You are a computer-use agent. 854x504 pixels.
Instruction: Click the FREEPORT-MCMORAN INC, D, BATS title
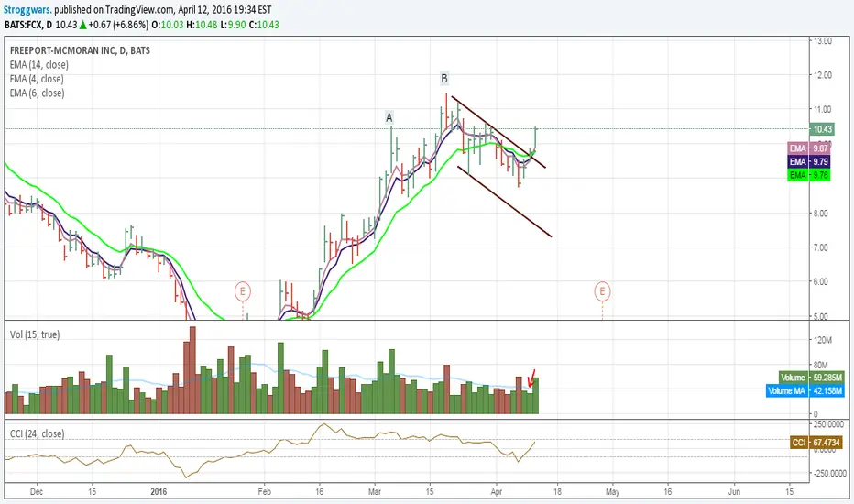[x=80, y=50]
